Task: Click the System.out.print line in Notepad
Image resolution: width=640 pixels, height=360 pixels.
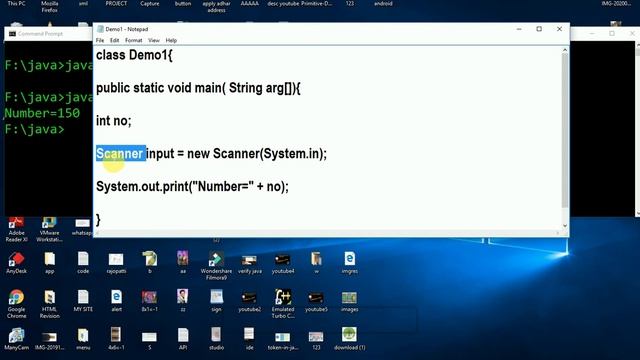Action: pyautogui.click(x=192, y=187)
